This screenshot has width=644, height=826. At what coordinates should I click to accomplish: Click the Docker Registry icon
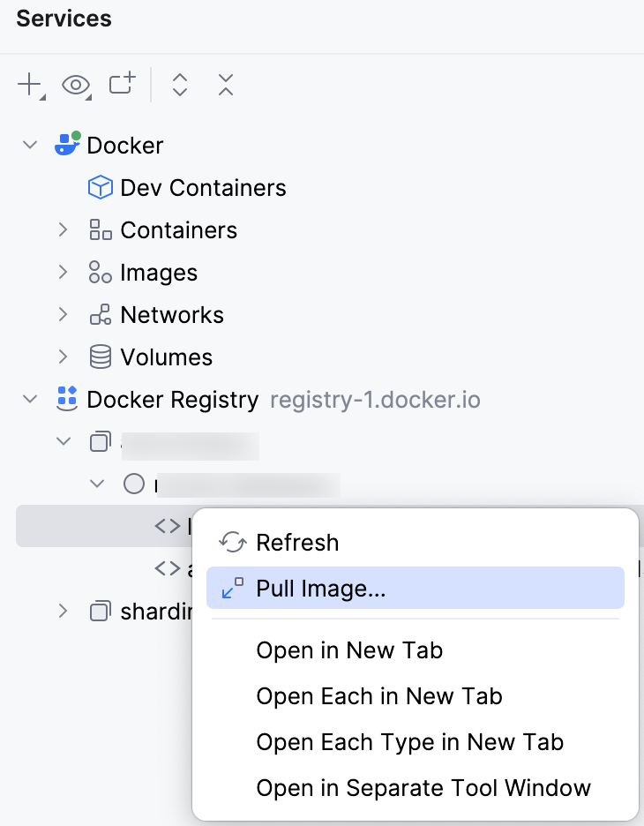(65, 399)
